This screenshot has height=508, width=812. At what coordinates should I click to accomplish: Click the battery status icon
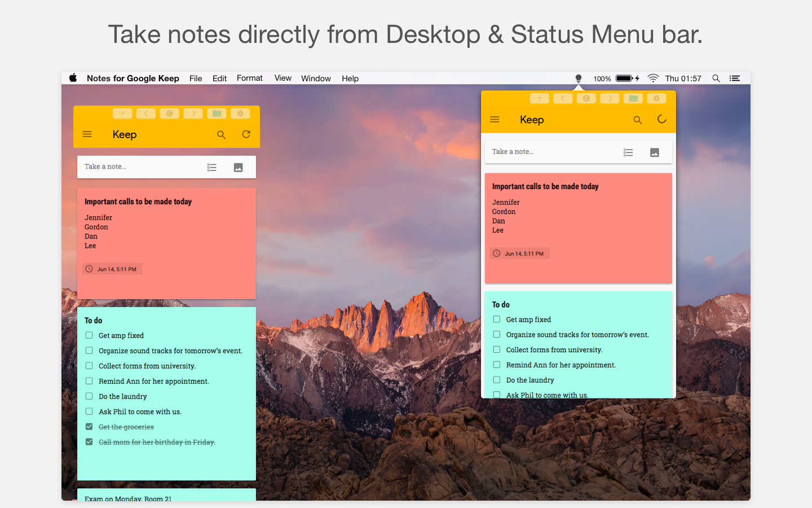628,78
